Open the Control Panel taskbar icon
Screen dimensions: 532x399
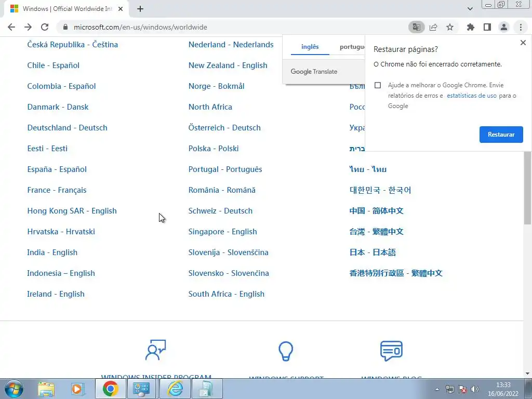[141, 389]
